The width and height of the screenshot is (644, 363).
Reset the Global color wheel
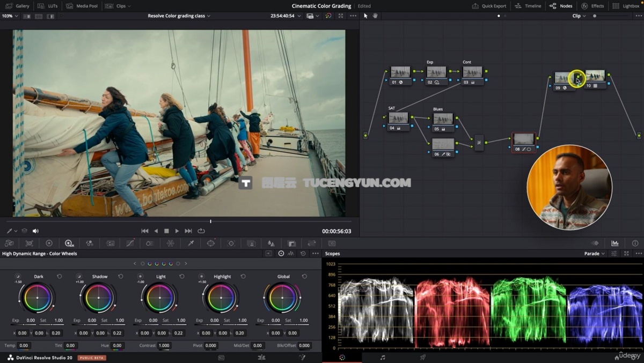pyautogui.click(x=304, y=276)
